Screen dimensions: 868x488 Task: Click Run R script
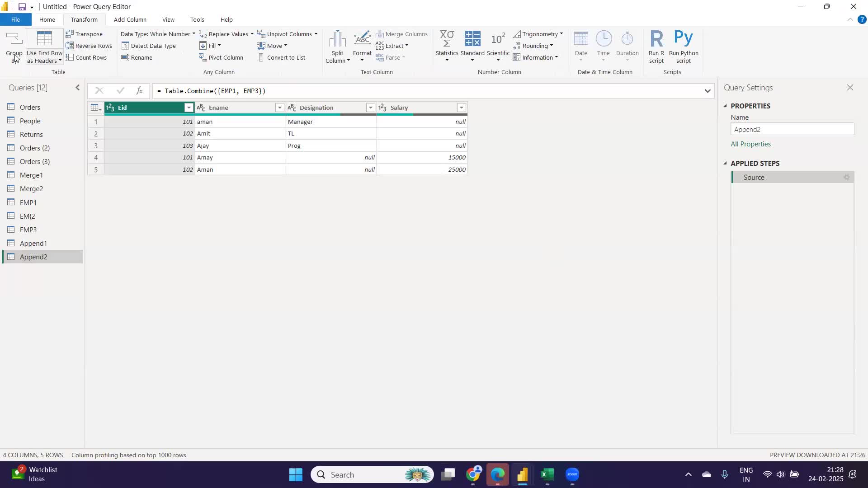[x=656, y=47]
